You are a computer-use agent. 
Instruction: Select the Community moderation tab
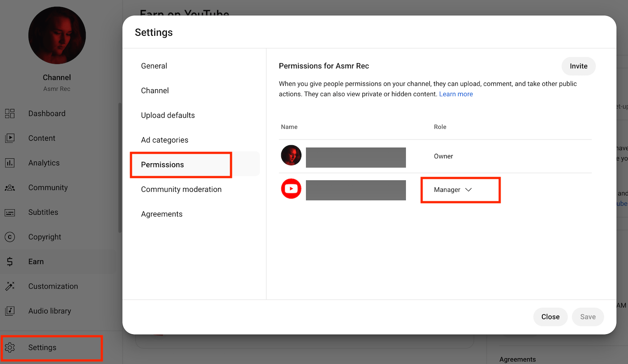tap(181, 189)
